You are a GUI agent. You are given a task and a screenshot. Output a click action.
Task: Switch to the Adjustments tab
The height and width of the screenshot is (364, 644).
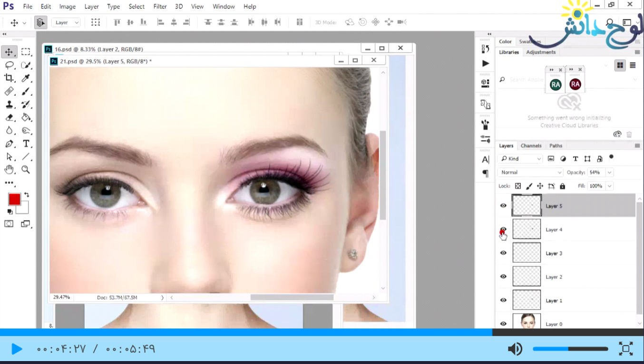pos(541,52)
